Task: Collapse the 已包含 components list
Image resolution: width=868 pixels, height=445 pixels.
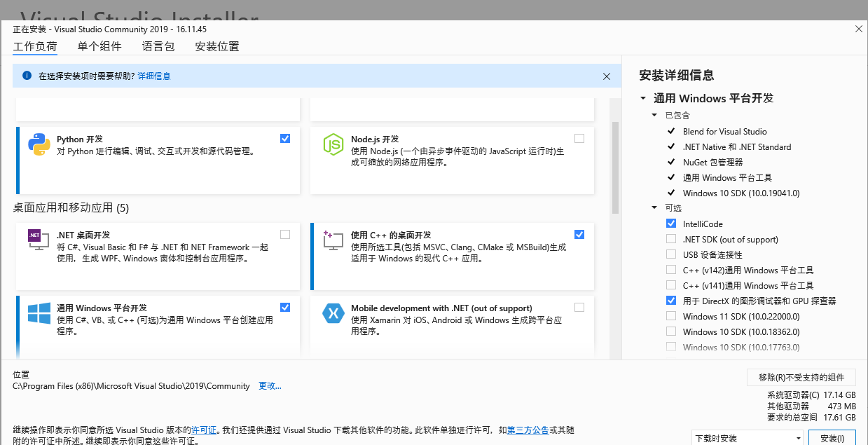Action: coord(654,115)
